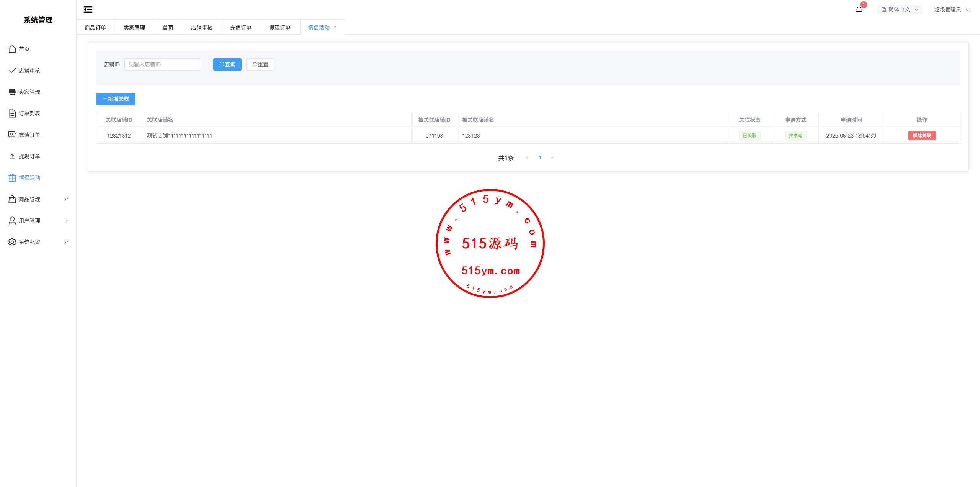Open 充值订单 money icon in sidebar
980x487 pixels.
(x=12, y=135)
